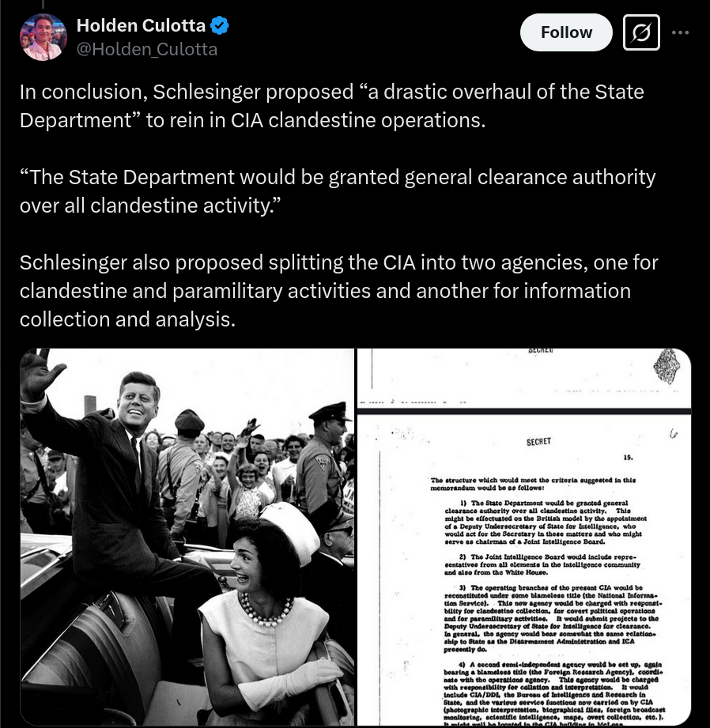Click the paragraph about splitting the CIA

pos(339,291)
